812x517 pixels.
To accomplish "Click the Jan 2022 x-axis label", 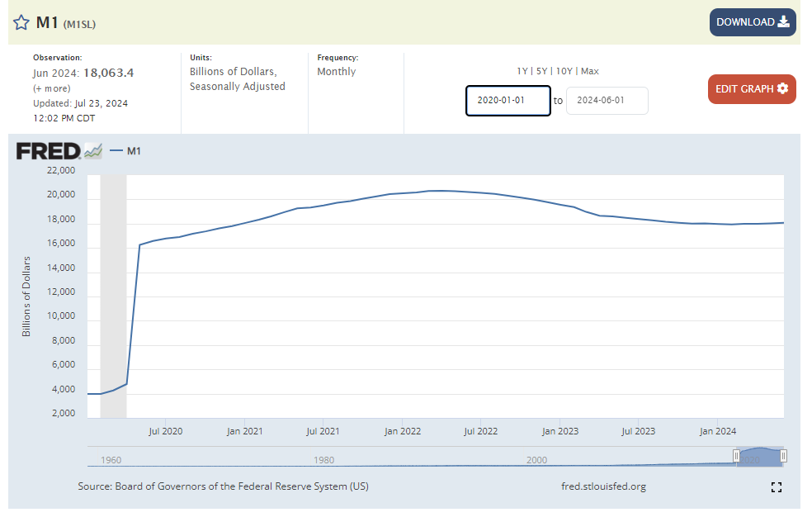I will pos(403,431).
